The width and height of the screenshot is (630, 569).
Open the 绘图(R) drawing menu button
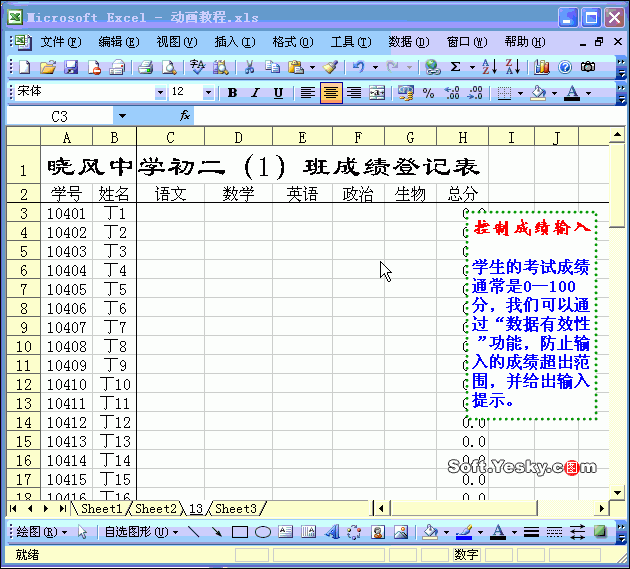point(41,532)
